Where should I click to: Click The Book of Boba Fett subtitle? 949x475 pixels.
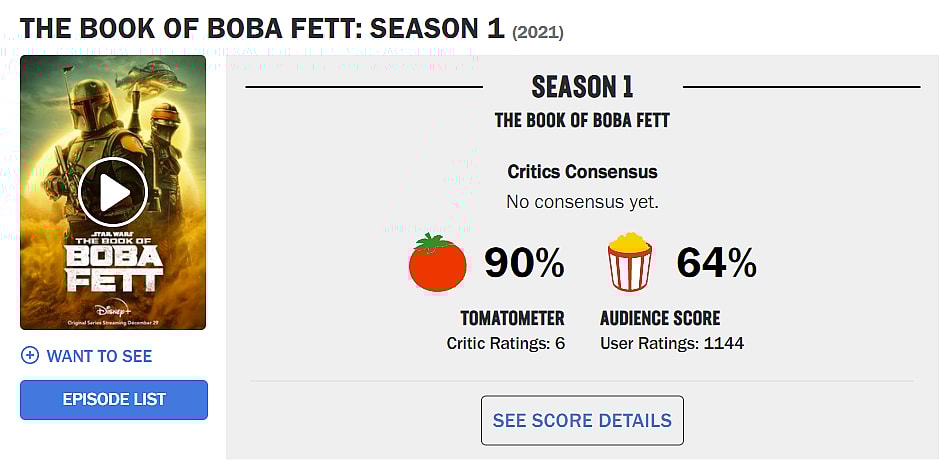(582, 121)
